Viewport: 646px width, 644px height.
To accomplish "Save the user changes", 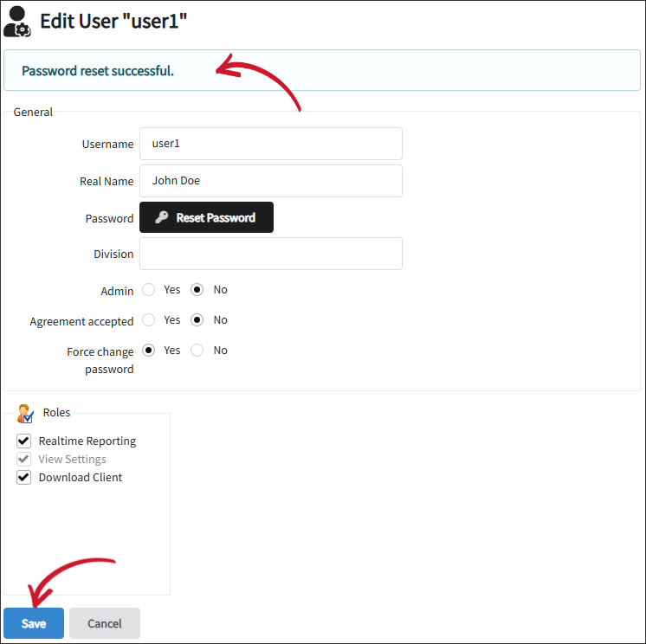I will pos(34,623).
